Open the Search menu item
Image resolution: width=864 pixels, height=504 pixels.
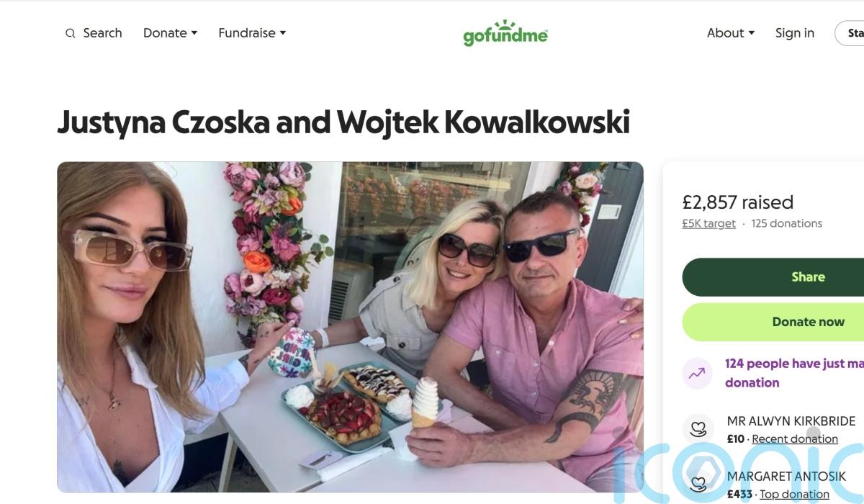(x=94, y=33)
